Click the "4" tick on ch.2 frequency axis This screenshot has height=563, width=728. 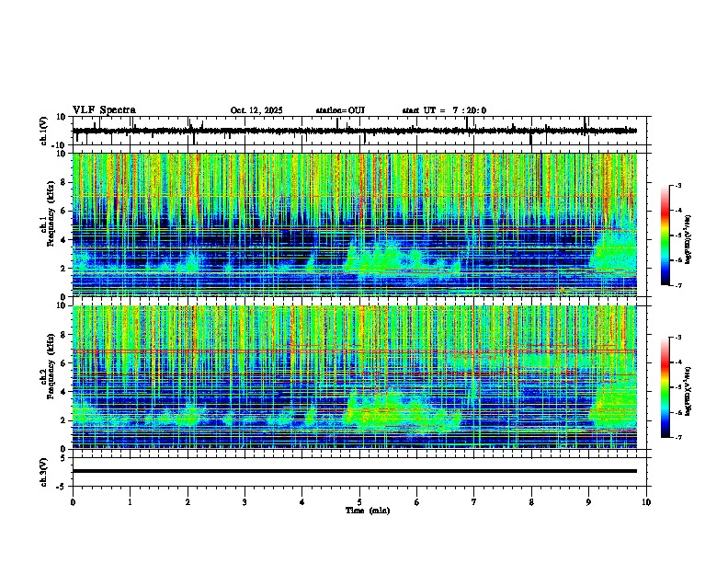pos(64,392)
